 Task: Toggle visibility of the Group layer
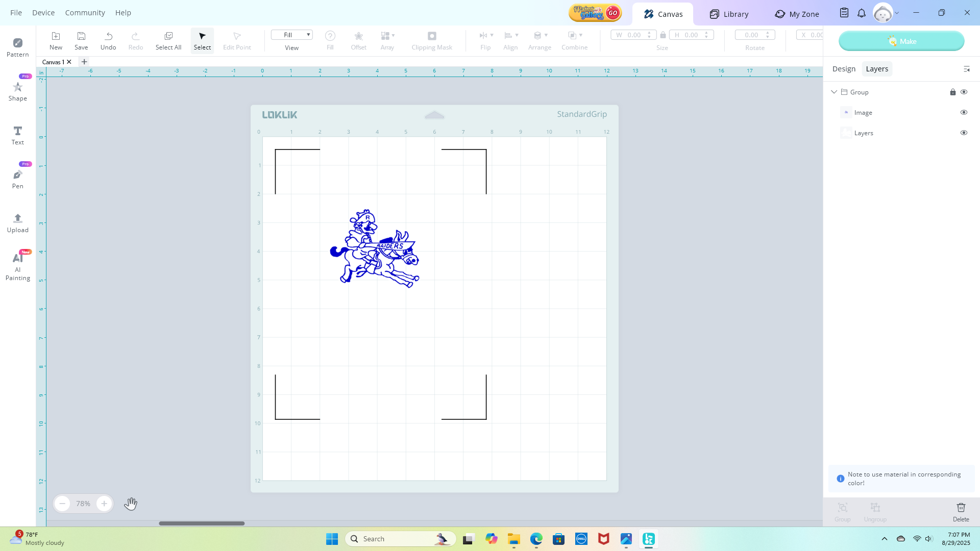point(964,92)
